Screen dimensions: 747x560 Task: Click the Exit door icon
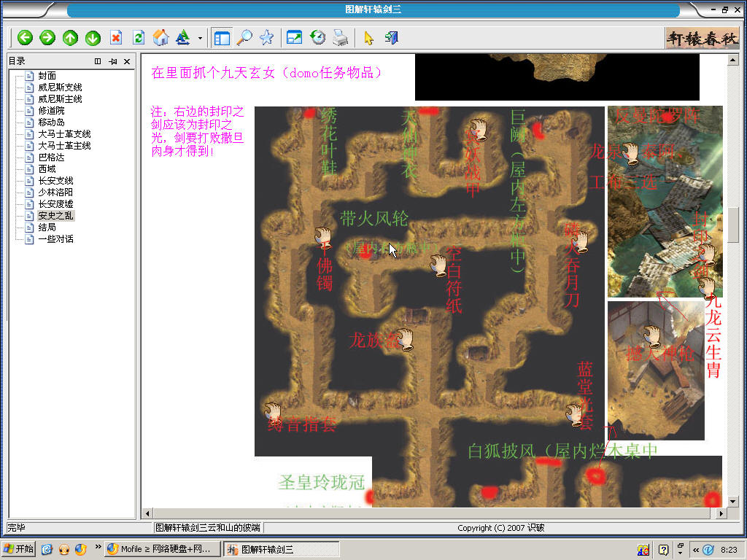391,38
